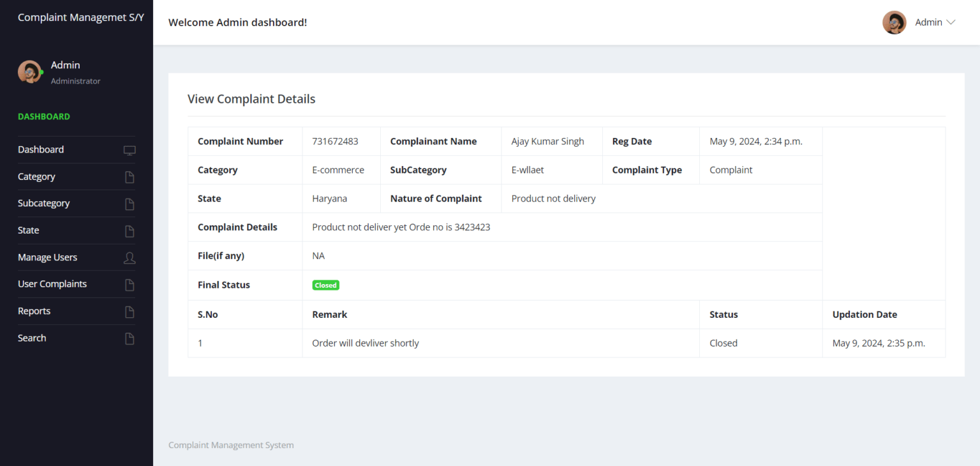Click the Reports document icon
The height and width of the screenshot is (466, 980).
point(130,311)
